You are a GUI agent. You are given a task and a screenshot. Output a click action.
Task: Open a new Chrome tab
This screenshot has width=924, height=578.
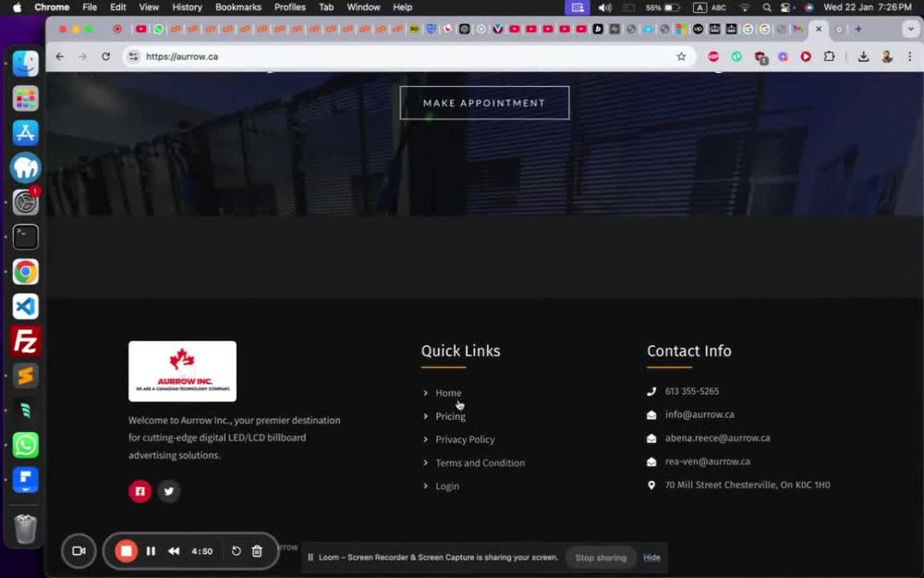point(858,29)
